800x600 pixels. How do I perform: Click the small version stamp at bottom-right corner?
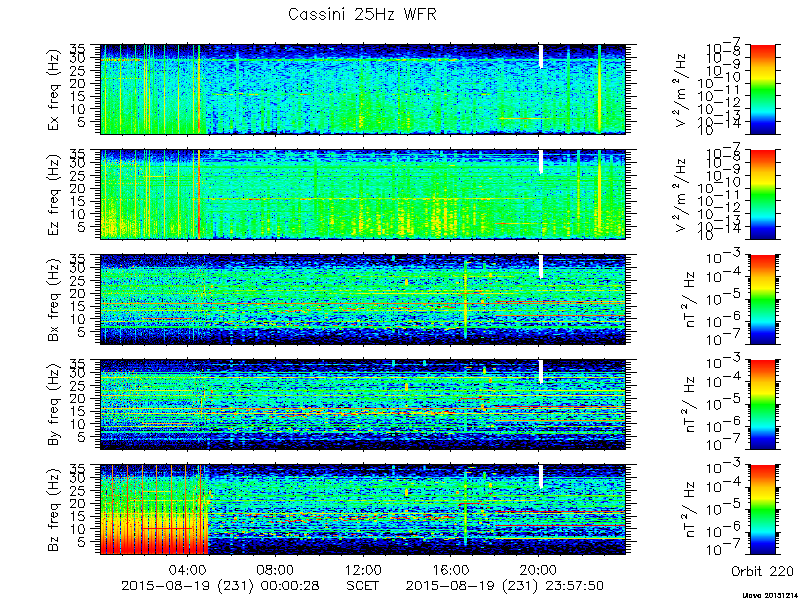pyautogui.click(x=770, y=595)
